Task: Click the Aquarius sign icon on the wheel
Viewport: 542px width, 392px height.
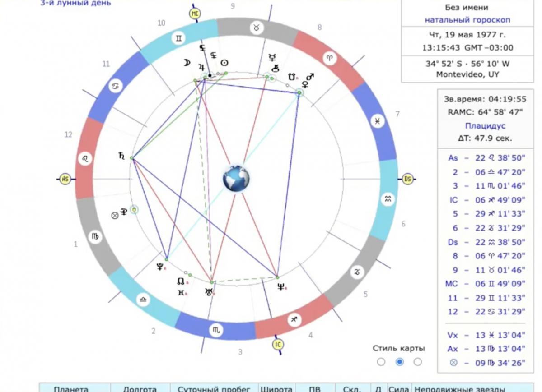Action: pyautogui.click(x=388, y=198)
